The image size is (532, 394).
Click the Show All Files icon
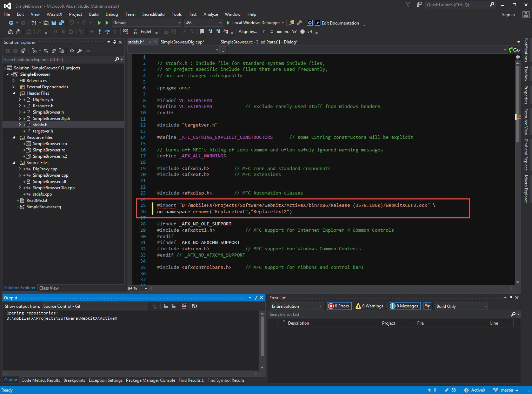(61, 51)
